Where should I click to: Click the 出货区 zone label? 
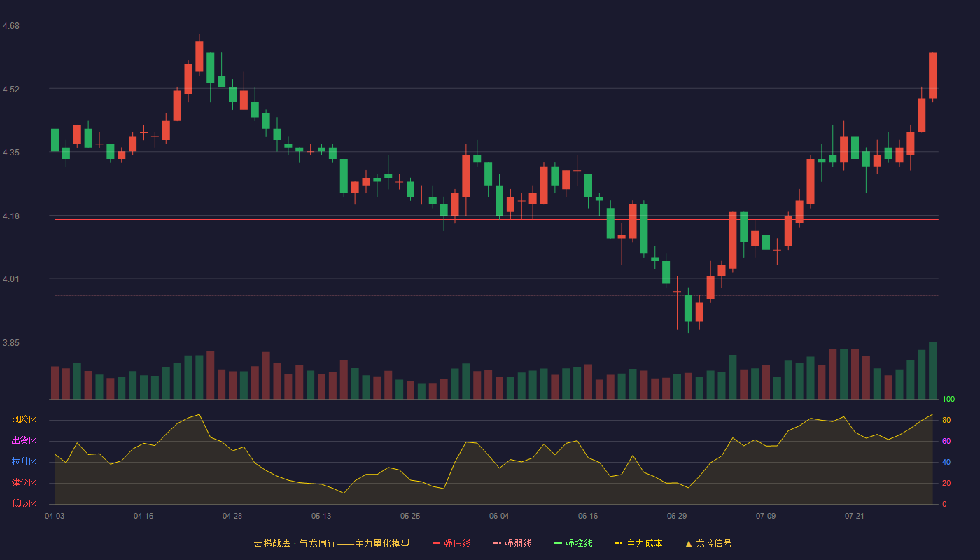tap(24, 441)
